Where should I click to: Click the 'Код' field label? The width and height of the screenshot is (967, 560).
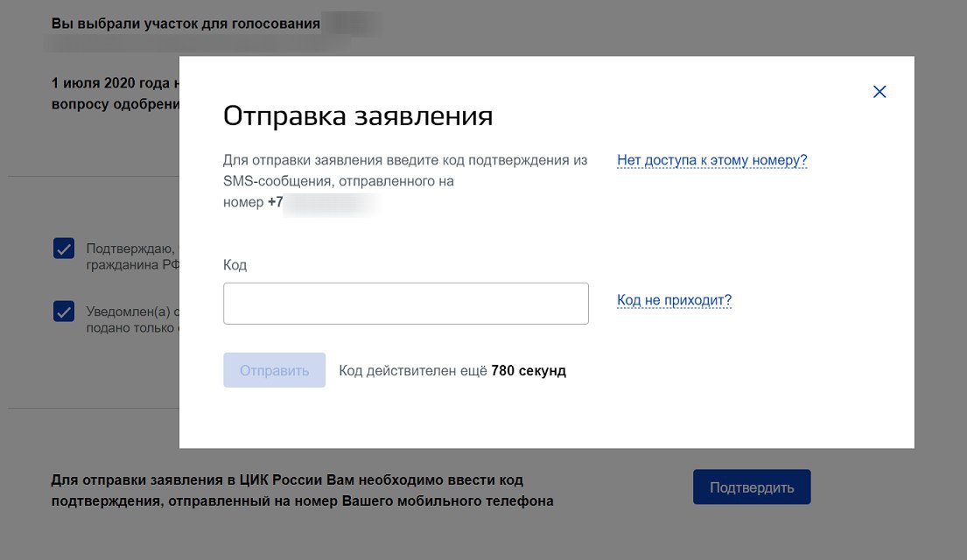[235, 265]
